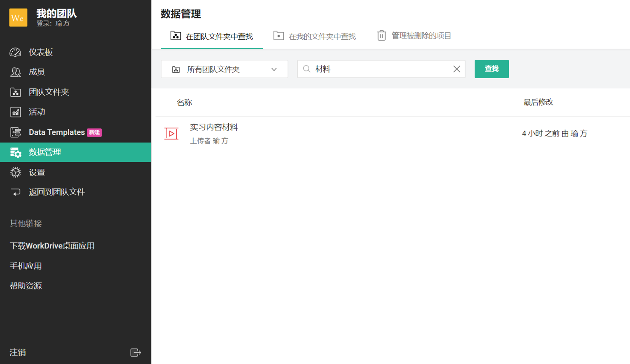Image resolution: width=630 pixels, height=364 pixels.
Task: Click the chevron arrow in the folder selector
Action: 274,69
